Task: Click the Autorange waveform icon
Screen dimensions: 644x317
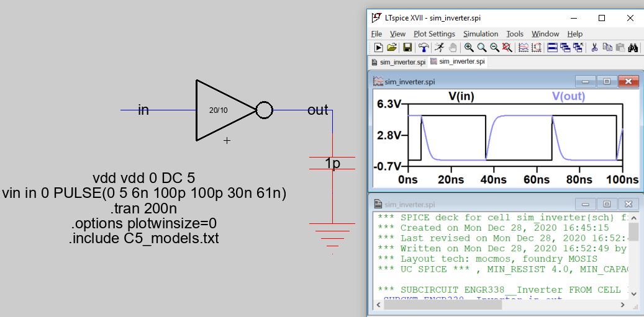Action: coord(524,48)
